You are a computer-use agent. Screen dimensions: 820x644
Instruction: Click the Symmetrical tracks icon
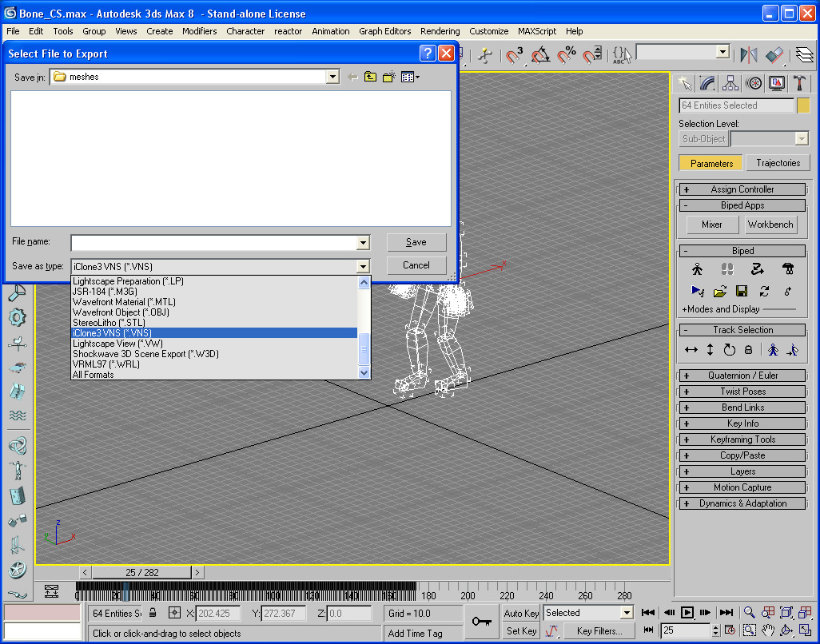(774, 350)
